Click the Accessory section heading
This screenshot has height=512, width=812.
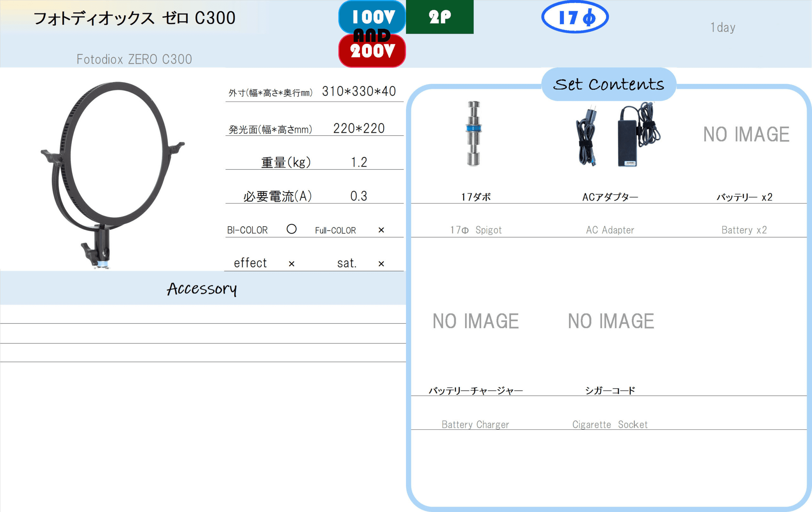202,289
